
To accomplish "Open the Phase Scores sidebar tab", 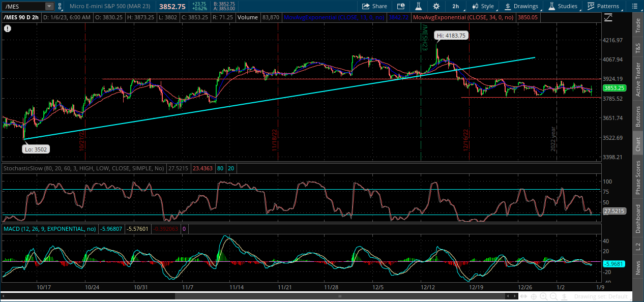I will [x=638, y=177].
